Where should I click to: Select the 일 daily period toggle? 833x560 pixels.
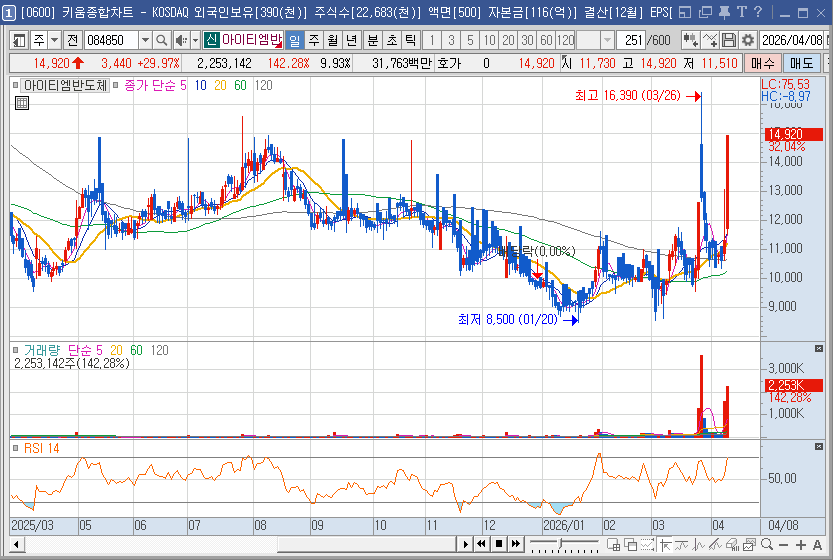click(x=295, y=40)
